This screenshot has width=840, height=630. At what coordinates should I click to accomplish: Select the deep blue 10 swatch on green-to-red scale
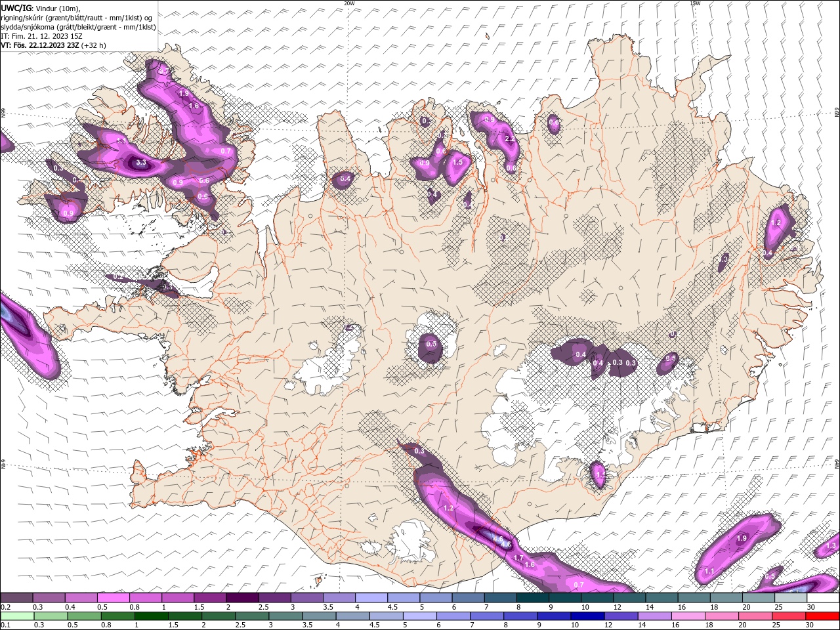tap(588, 616)
